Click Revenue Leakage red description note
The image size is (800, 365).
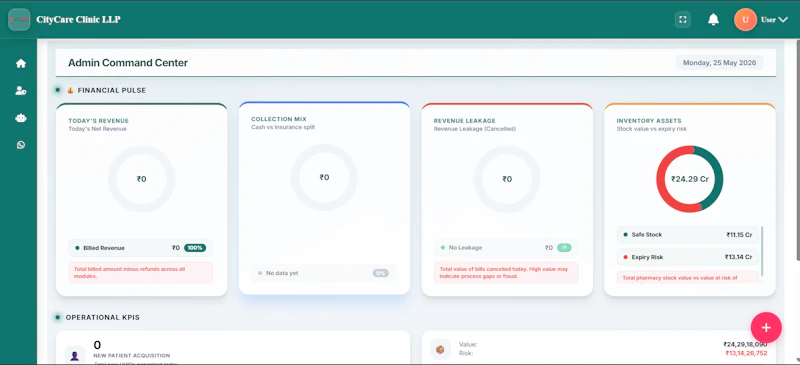pos(506,273)
